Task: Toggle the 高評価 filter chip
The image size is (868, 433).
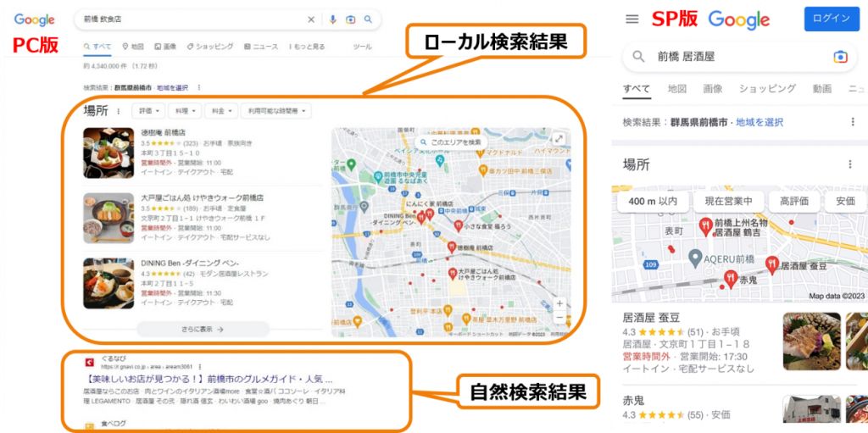Action: [794, 201]
